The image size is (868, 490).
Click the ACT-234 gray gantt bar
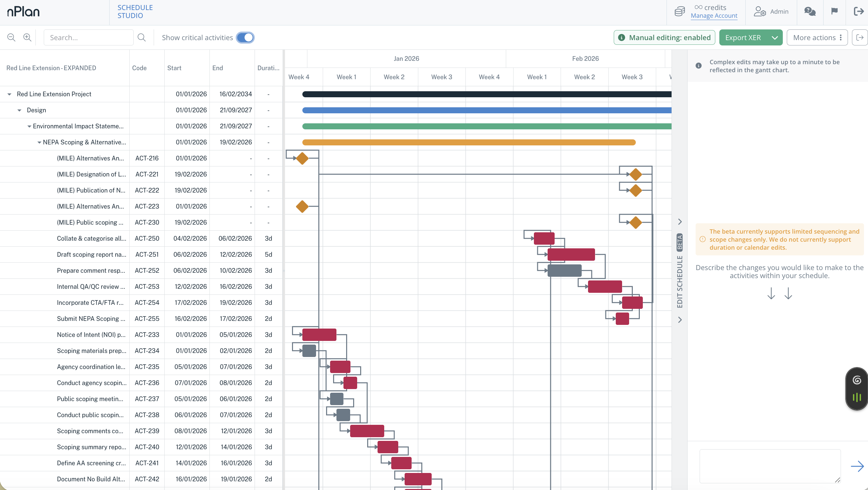coord(309,351)
